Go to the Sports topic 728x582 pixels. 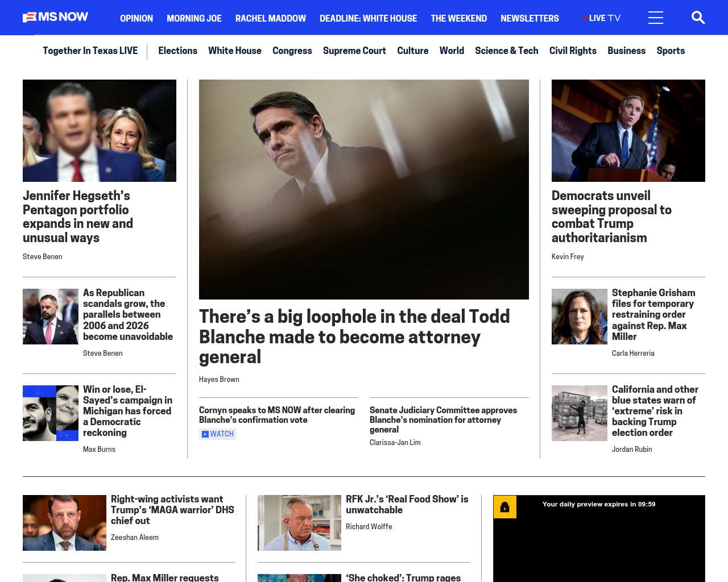tap(671, 51)
